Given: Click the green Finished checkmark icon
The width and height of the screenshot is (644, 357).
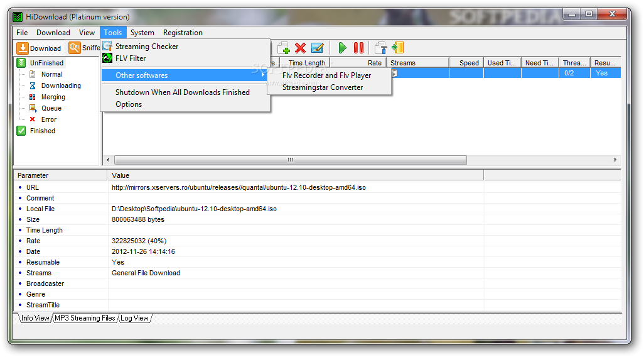Looking at the screenshot, I should tap(21, 131).
